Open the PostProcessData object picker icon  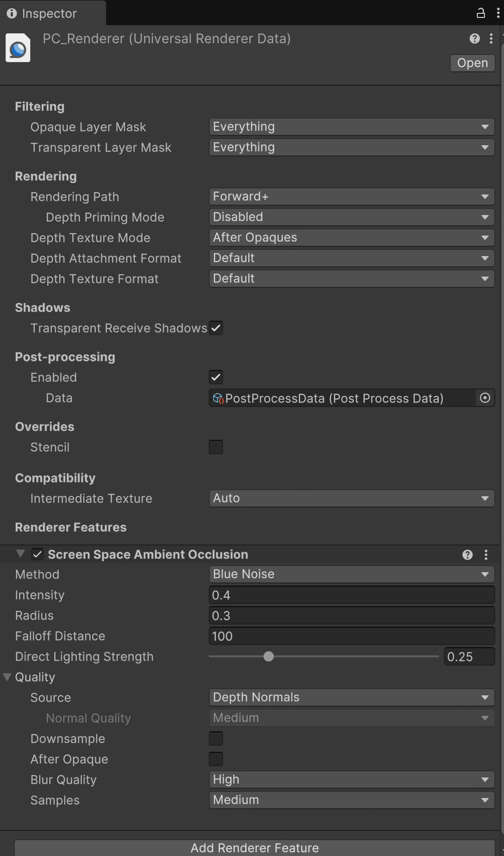pos(485,398)
